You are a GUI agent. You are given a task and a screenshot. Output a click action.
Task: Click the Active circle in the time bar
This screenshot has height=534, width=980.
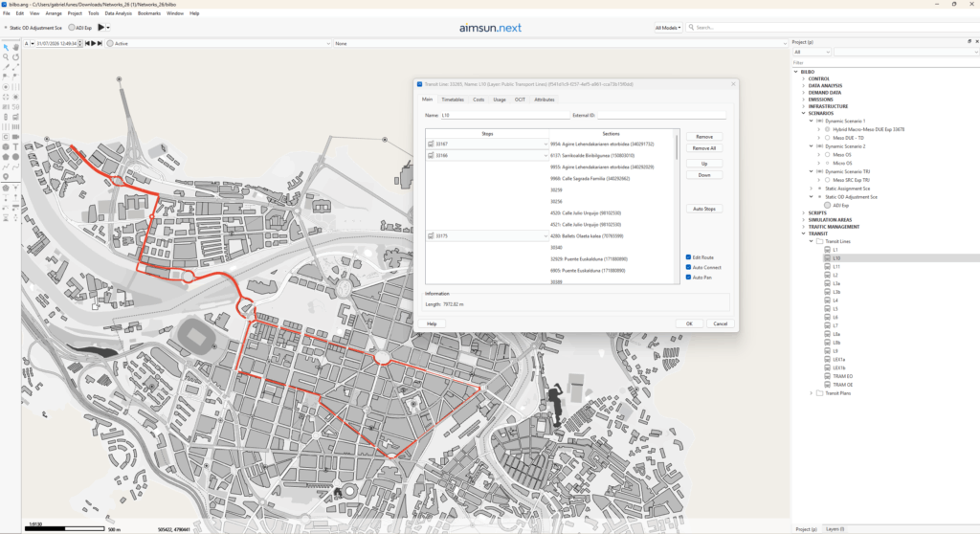point(110,44)
